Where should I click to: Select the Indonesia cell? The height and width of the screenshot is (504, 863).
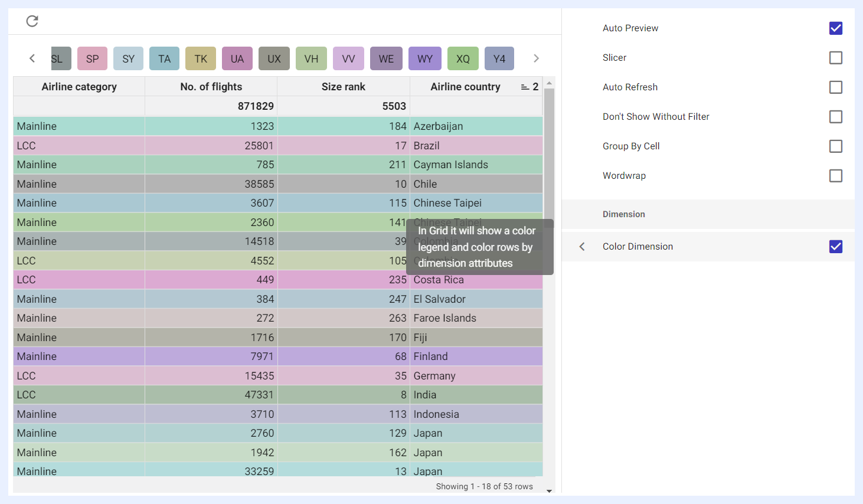(476, 414)
